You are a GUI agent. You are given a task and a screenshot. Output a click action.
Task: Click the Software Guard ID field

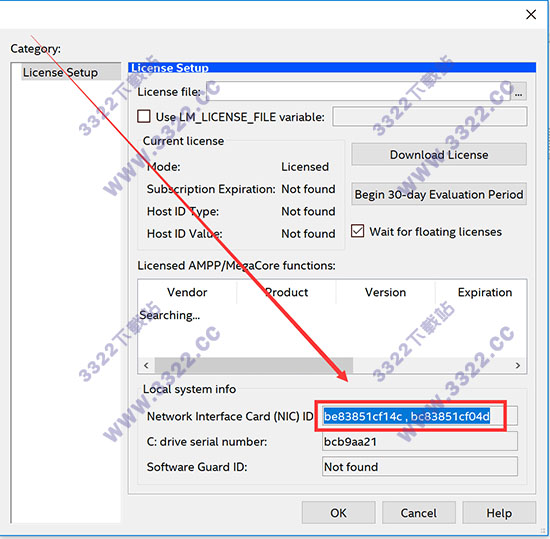[420, 467]
